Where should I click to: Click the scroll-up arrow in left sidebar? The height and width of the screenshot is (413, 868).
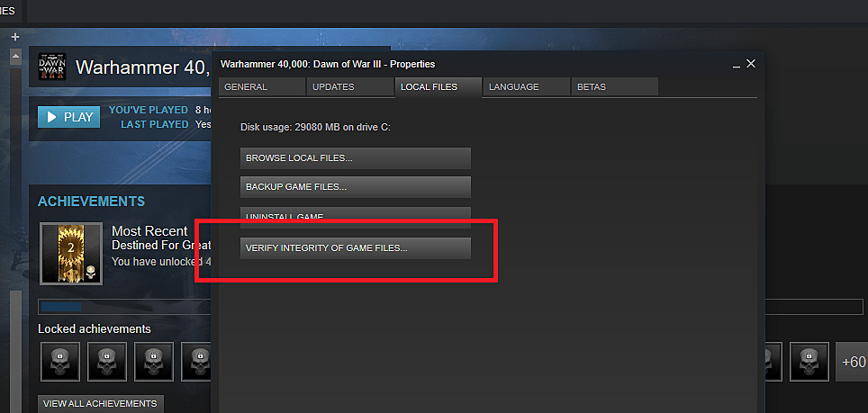[15, 56]
